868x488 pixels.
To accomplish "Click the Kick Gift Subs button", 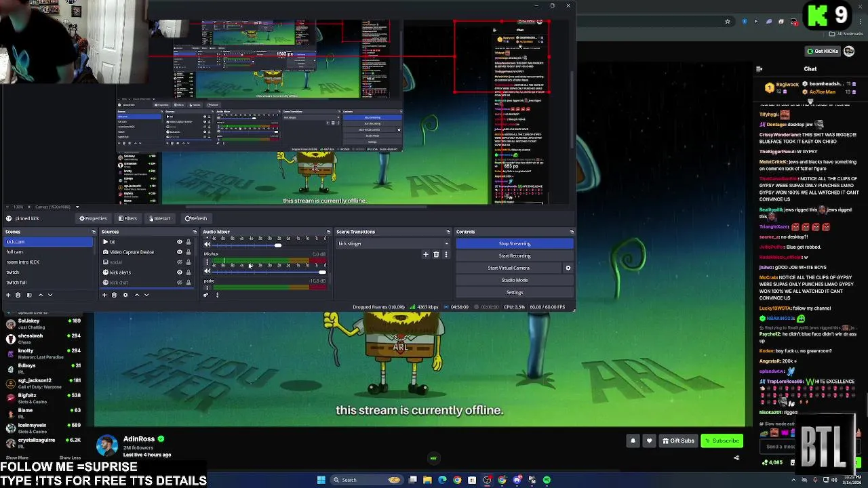I will pos(678,441).
